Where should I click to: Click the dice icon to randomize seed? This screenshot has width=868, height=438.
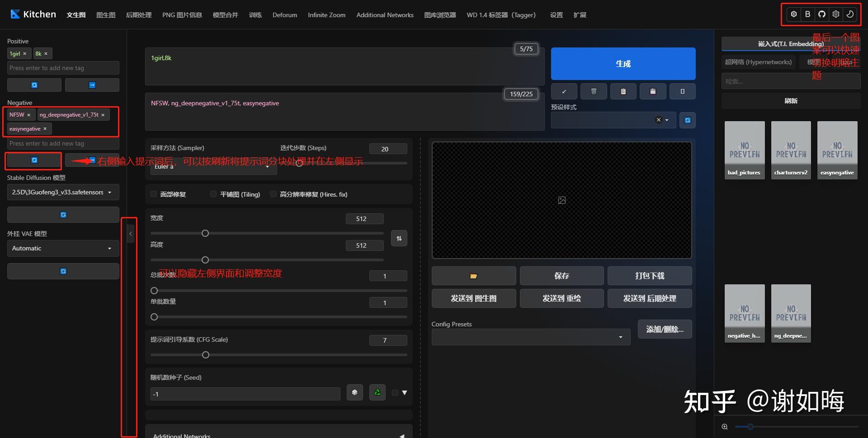(355, 392)
